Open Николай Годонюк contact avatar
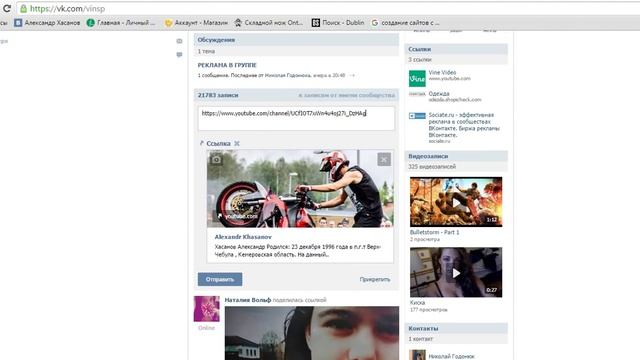Image resolution: width=640 pixels, height=360 pixels. coord(417,355)
